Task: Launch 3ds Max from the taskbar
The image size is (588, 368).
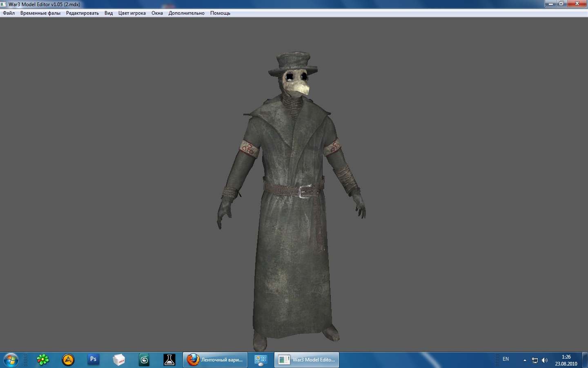Action: (144, 360)
